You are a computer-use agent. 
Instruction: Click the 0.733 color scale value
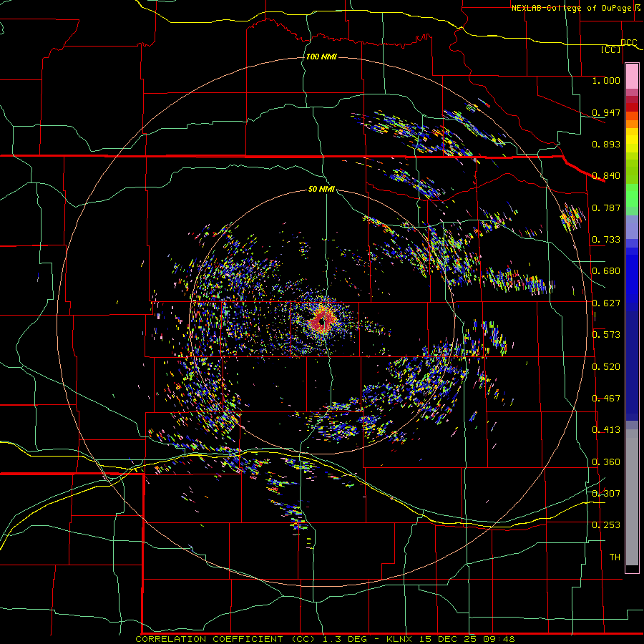(606, 240)
